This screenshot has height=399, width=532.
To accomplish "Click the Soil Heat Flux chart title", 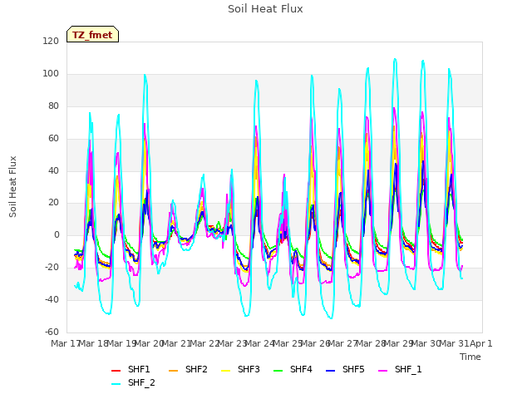I will tap(265, 9).
